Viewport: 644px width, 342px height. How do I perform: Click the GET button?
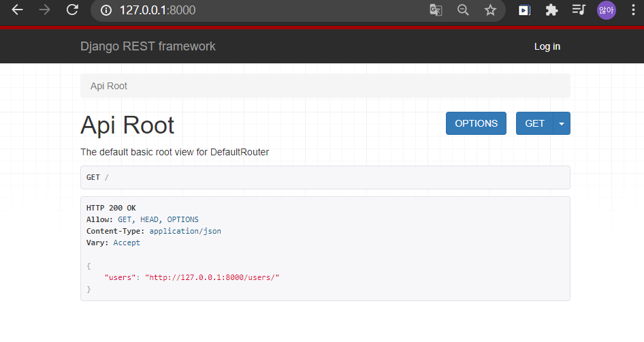tap(535, 123)
